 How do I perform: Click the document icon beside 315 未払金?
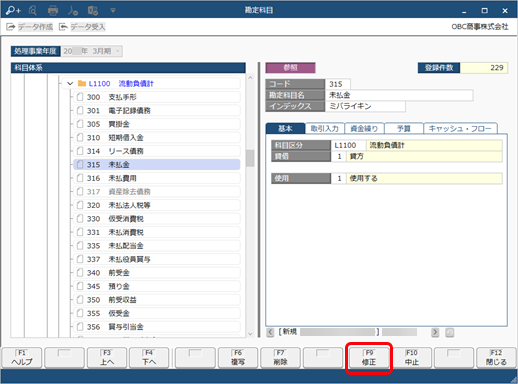point(80,164)
